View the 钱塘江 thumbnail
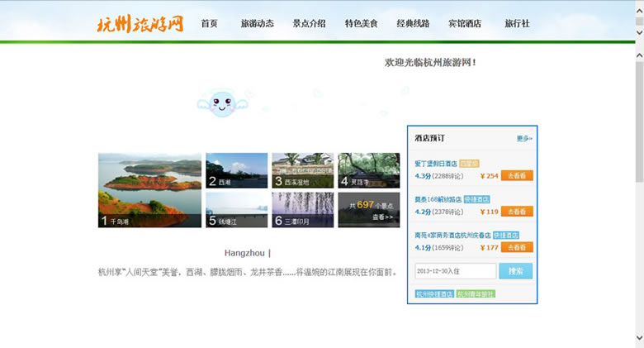Viewport: 644px width, 348px height. pyautogui.click(x=236, y=210)
